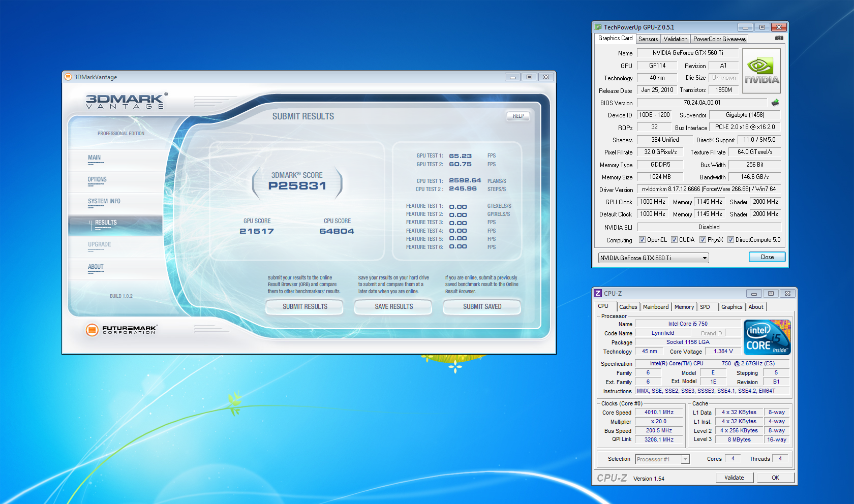Viewport: 854px width, 504px height.
Task: Click the Instructions field in CPU-Z
Action: click(712, 391)
